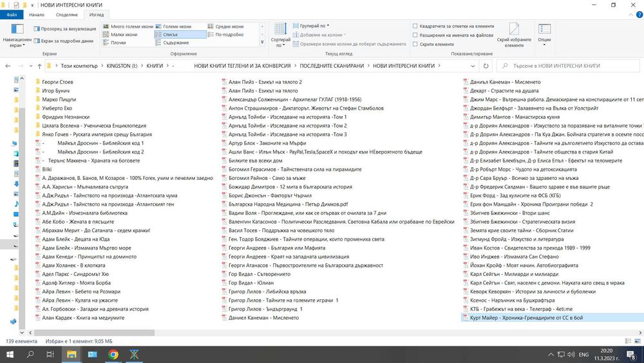The width and height of the screenshot is (644, 363).
Task: Expand chevron after НОВИ ИНТЕРЕСНИ КНИГИ breadcrumb
Action: point(439,66)
